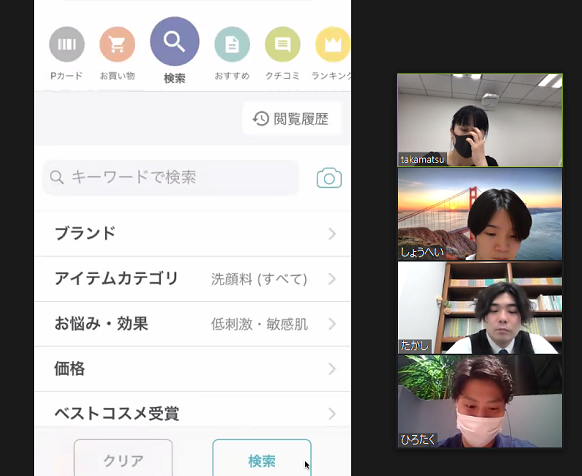The image size is (582, 476).
Task: Tap the camera search icon
Action: (x=329, y=178)
